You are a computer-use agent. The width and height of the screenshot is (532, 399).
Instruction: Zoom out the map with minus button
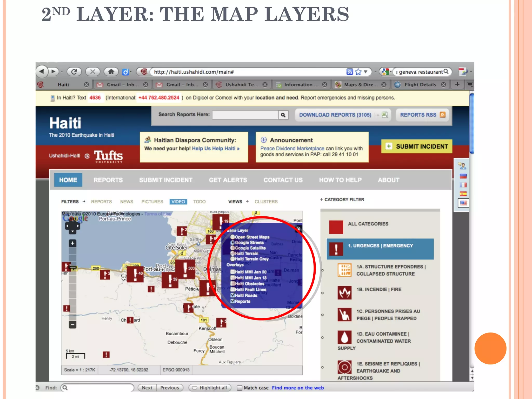[72, 324]
